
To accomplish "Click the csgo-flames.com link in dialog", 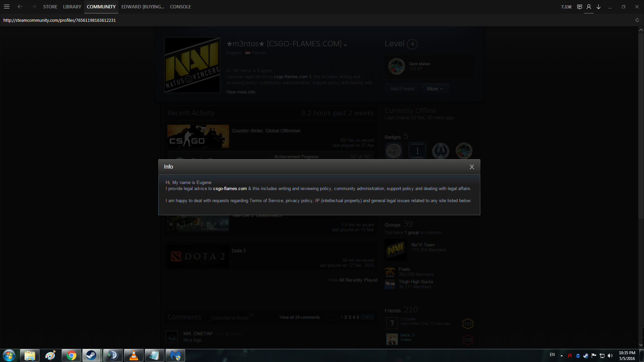I will click(x=230, y=189).
